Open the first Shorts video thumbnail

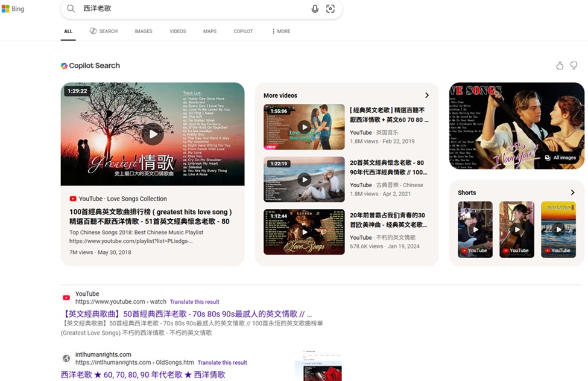tap(475, 229)
